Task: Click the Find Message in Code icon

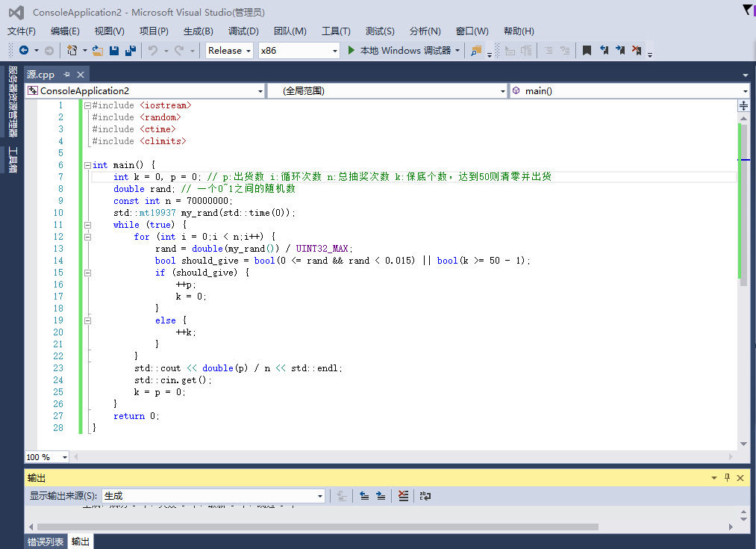Action: pyautogui.click(x=342, y=495)
